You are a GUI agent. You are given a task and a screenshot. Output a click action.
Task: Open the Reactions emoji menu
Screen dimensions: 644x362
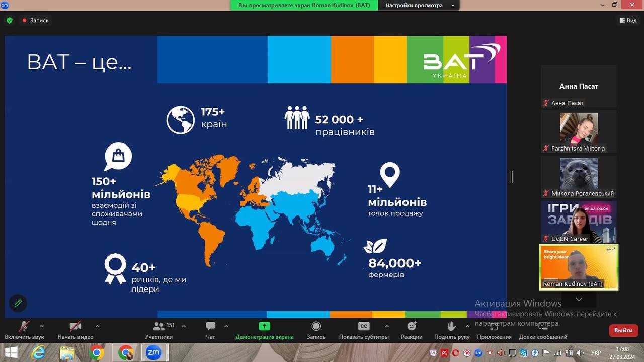pyautogui.click(x=412, y=326)
